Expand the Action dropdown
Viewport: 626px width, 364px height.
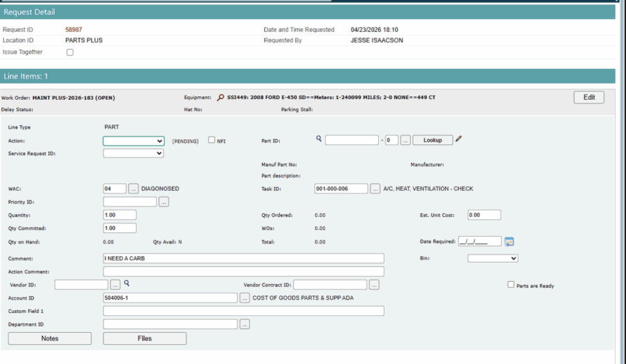[134, 141]
